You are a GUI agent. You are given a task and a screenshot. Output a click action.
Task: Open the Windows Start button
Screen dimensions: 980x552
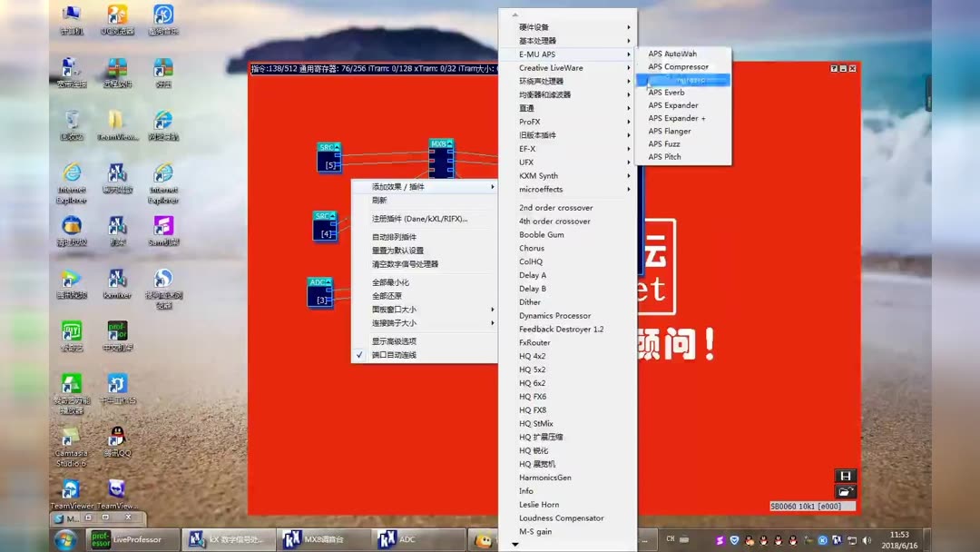(64, 538)
